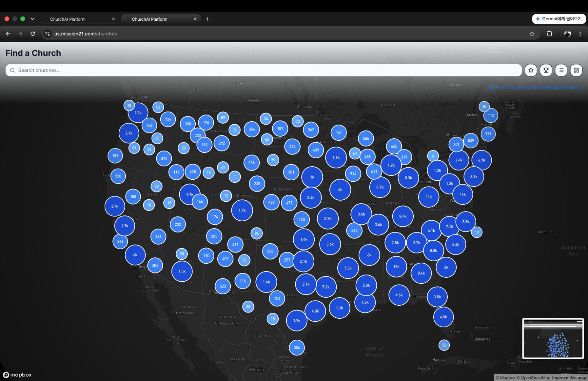Click the 13 cluster off Virginia coast
The width and height of the screenshot is (588, 381).
tap(477, 232)
